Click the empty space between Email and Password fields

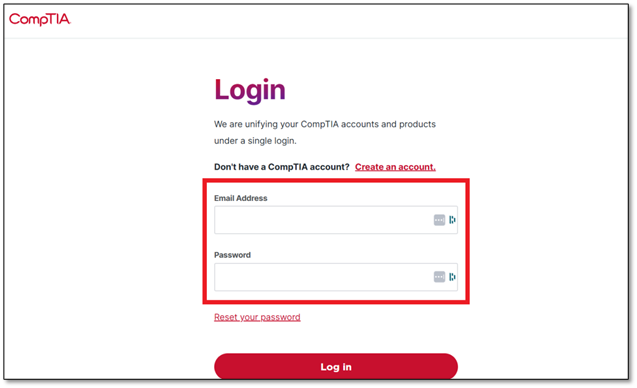click(336, 243)
